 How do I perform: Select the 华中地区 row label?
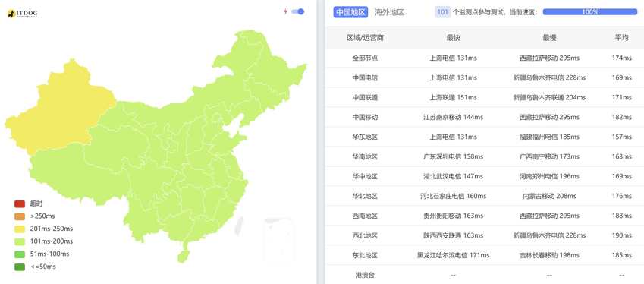(x=365, y=176)
